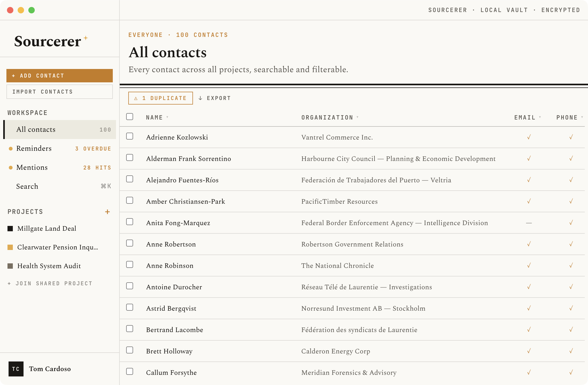Open the Health System Audit project
The width and height of the screenshot is (588, 385).
point(49,266)
